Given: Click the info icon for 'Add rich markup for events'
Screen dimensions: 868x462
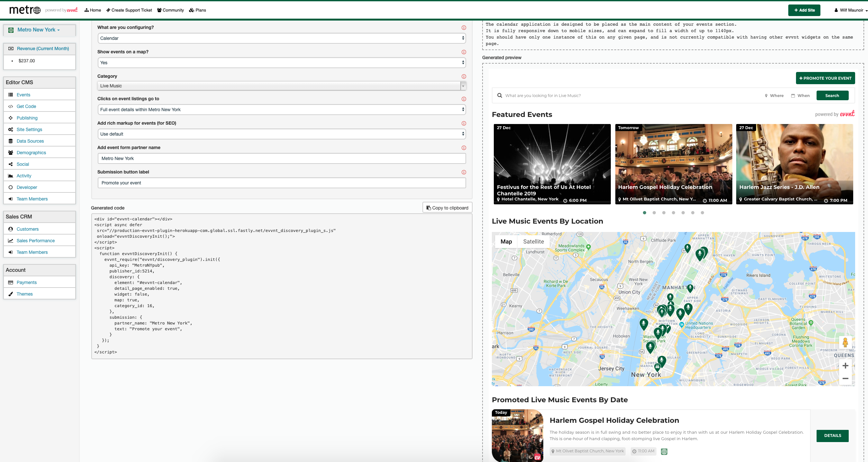Looking at the screenshot, I should coord(464,124).
